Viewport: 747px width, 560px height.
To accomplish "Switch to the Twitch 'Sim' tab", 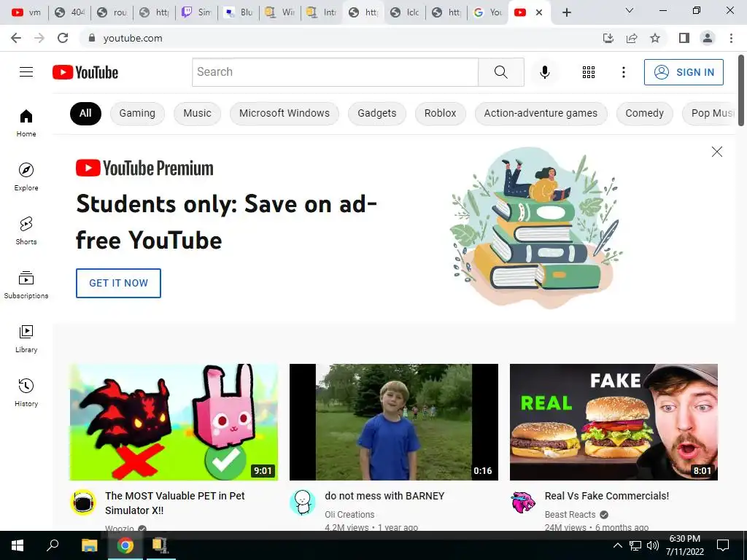I will [196, 12].
